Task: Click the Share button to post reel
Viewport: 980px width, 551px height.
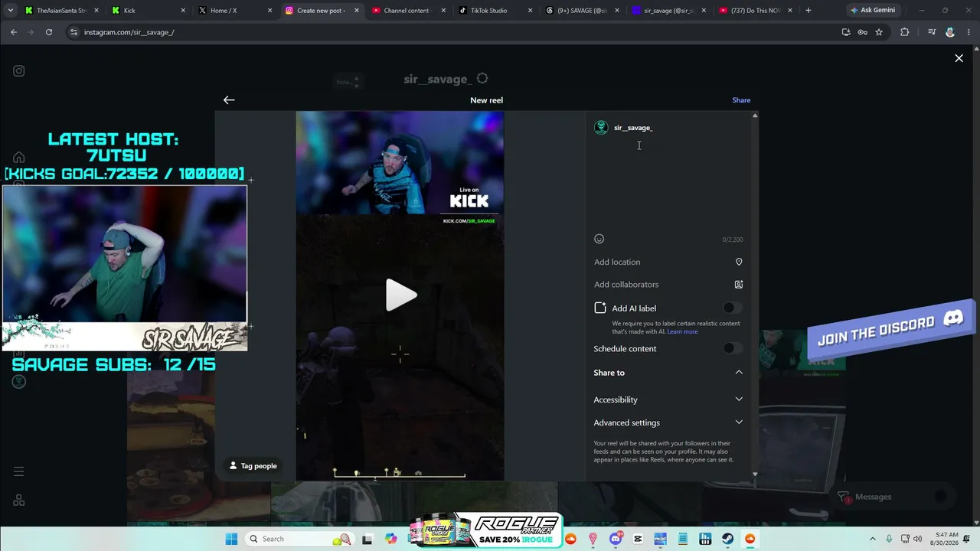Action: [x=741, y=100]
